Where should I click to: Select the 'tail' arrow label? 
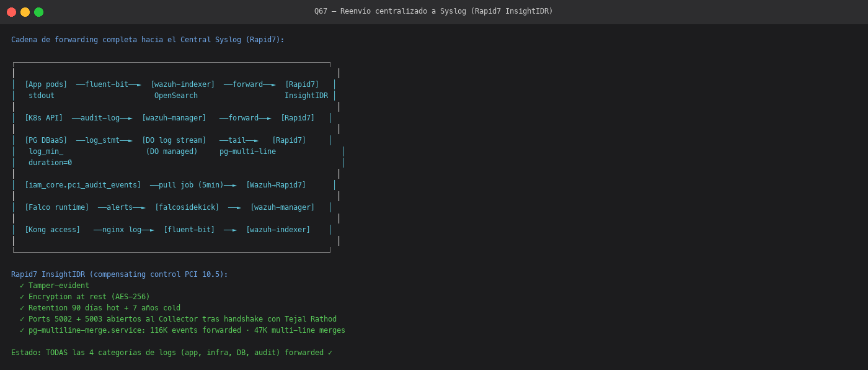point(237,140)
